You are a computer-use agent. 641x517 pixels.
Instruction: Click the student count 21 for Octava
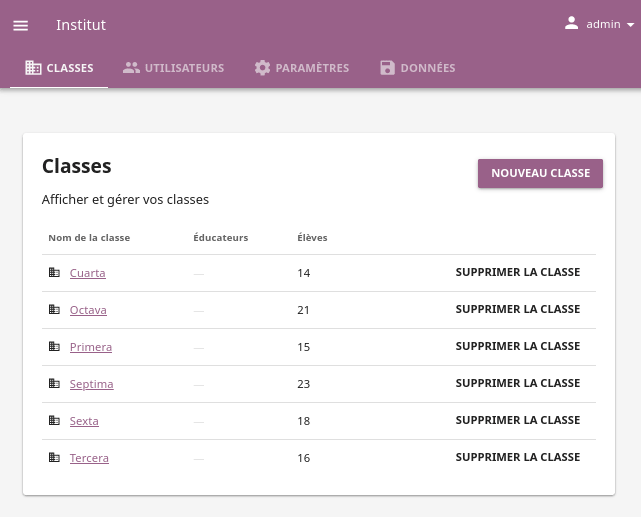point(303,310)
